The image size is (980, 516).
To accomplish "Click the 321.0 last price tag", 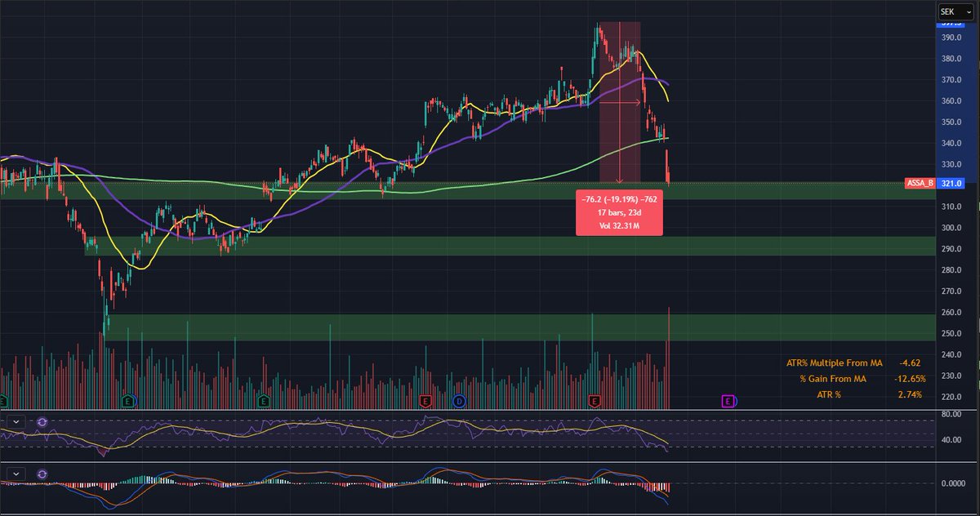I will pyautogui.click(x=951, y=184).
